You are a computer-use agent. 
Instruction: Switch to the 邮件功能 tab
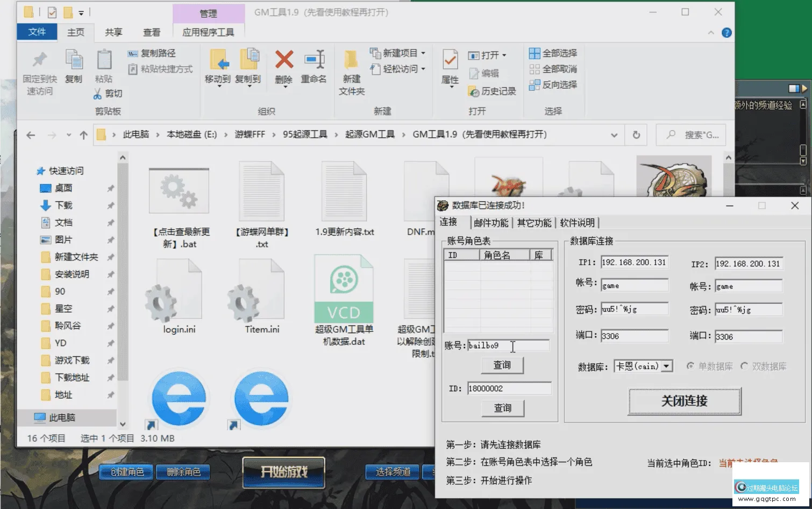[x=491, y=222]
